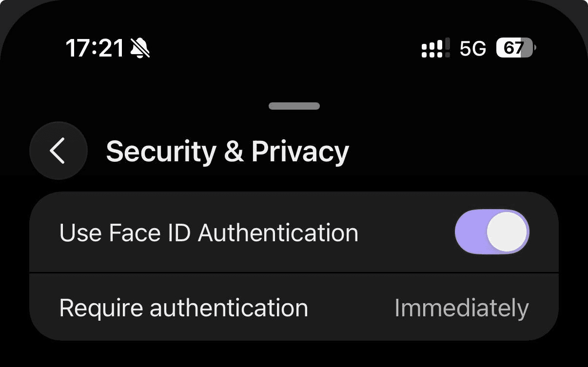Tap the Use Face ID Authentication label text
The height and width of the screenshot is (367, 588).
(x=209, y=232)
